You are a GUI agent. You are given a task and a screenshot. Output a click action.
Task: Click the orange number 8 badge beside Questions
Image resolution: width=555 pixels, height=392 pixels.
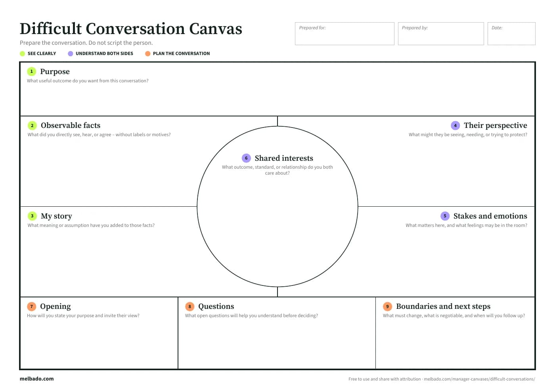pos(190,306)
